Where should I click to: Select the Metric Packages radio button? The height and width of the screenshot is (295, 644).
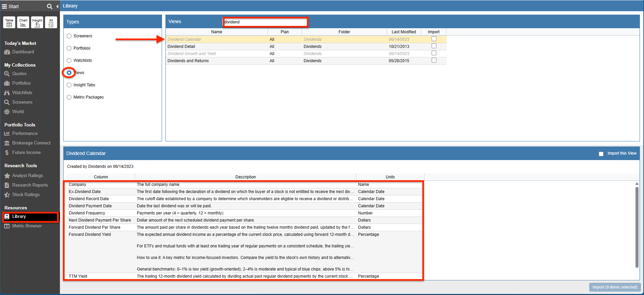click(x=69, y=97)
